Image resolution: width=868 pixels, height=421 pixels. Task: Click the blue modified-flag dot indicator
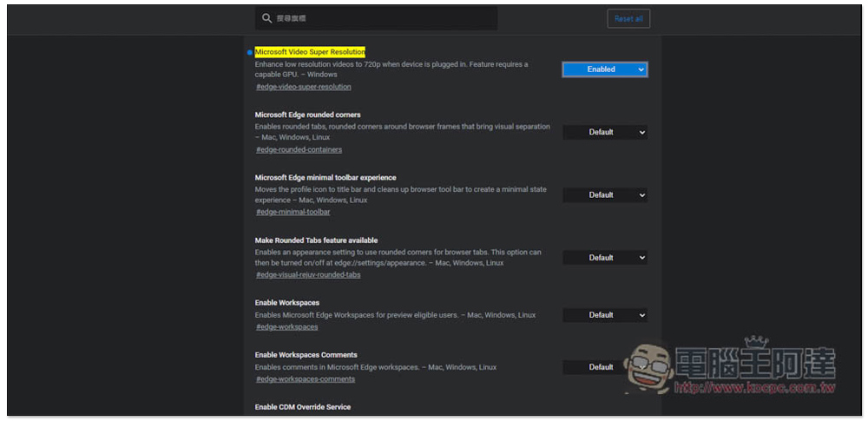coord(249,52)
